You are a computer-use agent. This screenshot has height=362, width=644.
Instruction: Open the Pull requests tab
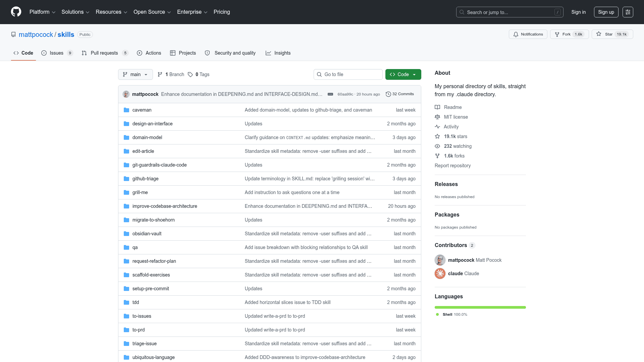click(x=104, y=53)
